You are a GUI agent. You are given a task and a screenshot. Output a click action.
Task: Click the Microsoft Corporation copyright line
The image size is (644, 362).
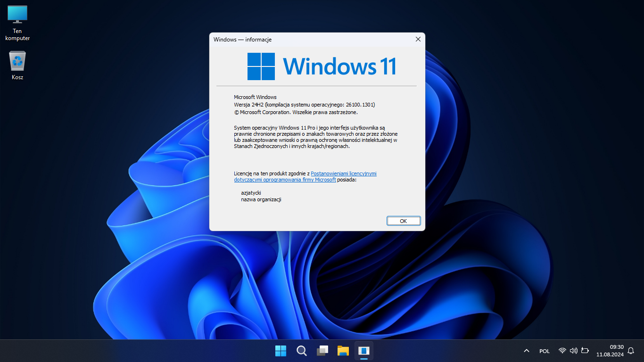coord(296,112)
